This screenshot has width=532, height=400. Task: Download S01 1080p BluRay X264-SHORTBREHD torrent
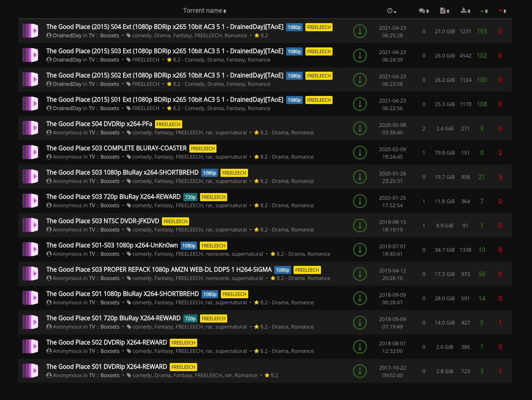(360, 298)
